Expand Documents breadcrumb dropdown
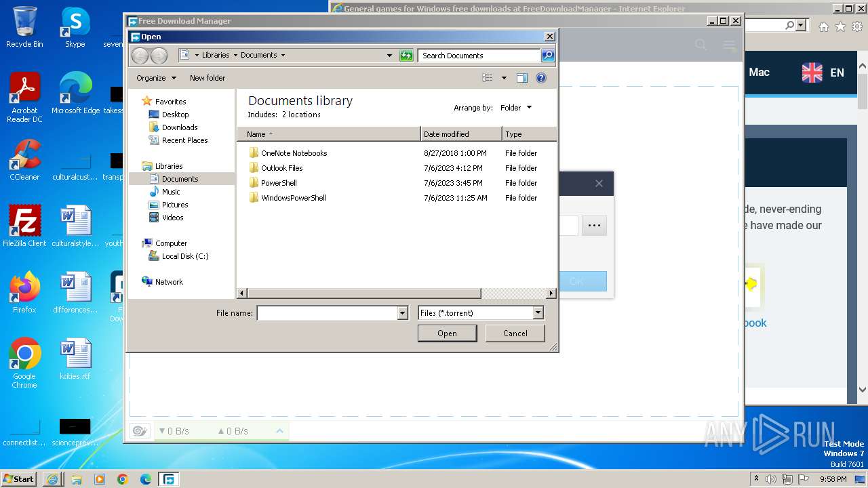This screenshot has height=488, width=868. click(283, 56)
